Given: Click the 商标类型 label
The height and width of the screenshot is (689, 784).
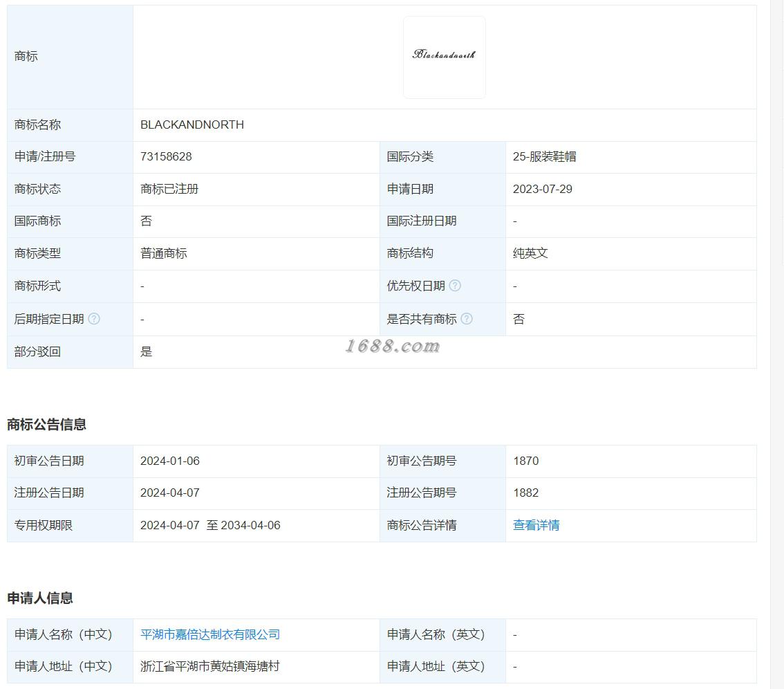Looking at the screenshot, I should (37, 253).
